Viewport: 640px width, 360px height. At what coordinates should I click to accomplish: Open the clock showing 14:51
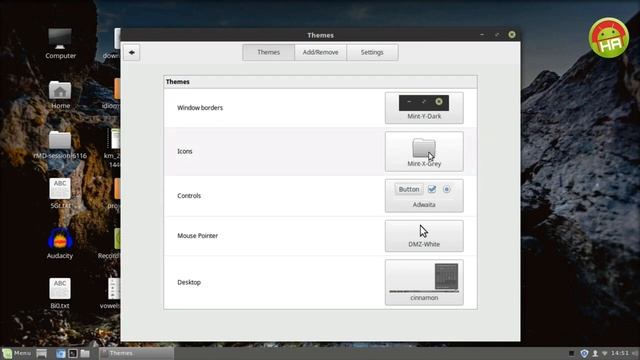620,353
